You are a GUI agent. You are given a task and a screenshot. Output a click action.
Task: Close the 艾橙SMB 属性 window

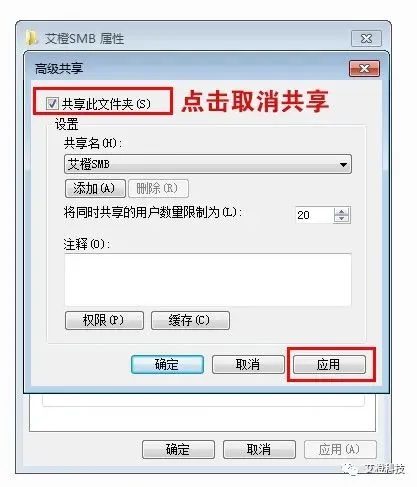click(366, 38)
